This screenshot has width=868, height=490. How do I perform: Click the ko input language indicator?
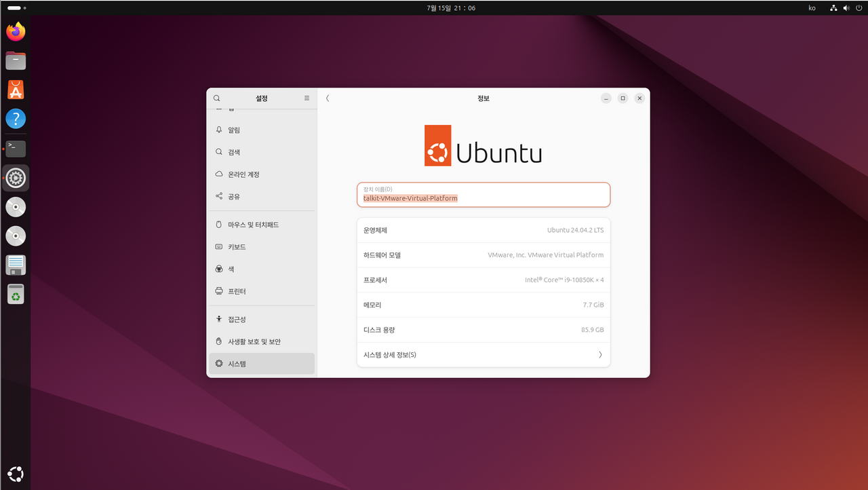pyautogui.click(x=812, y=8)
